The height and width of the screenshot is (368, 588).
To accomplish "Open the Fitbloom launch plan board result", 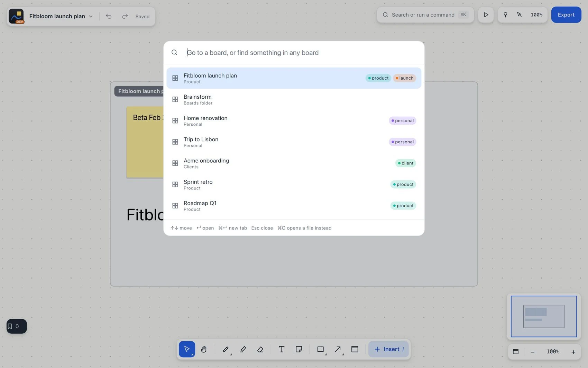I will coord(294,78).
